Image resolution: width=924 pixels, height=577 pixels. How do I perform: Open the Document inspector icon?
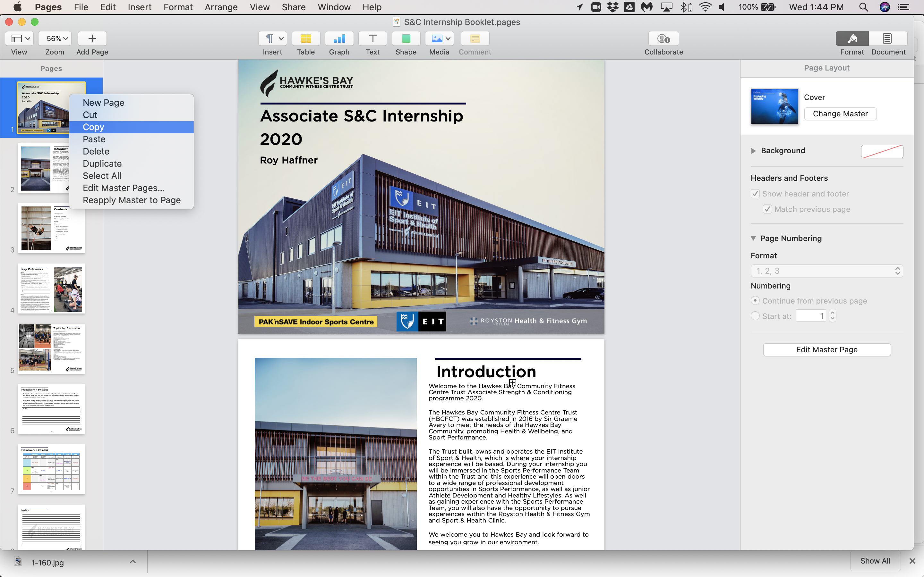[x=887, y=38]
